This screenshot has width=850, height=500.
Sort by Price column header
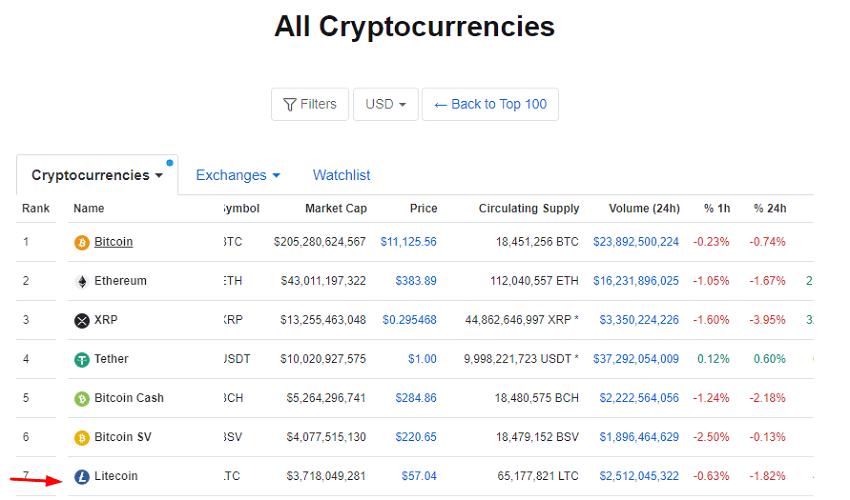[423, 208]
